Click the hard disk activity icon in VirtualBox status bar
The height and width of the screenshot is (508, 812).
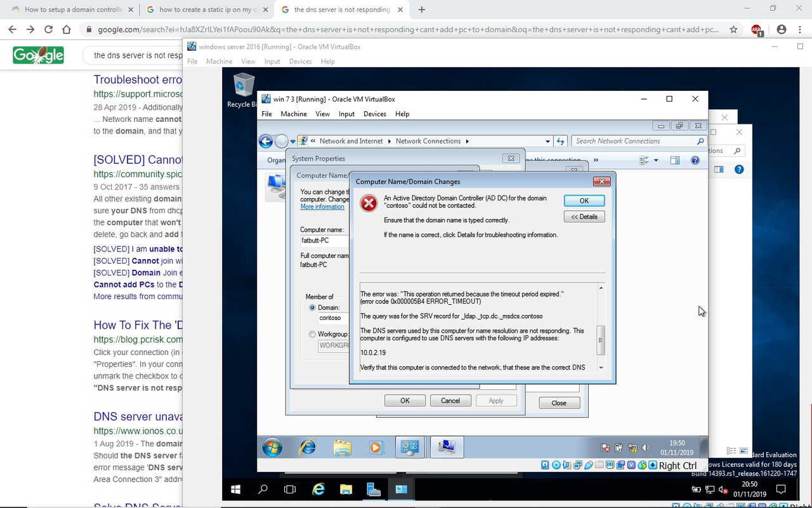[545, 464]
